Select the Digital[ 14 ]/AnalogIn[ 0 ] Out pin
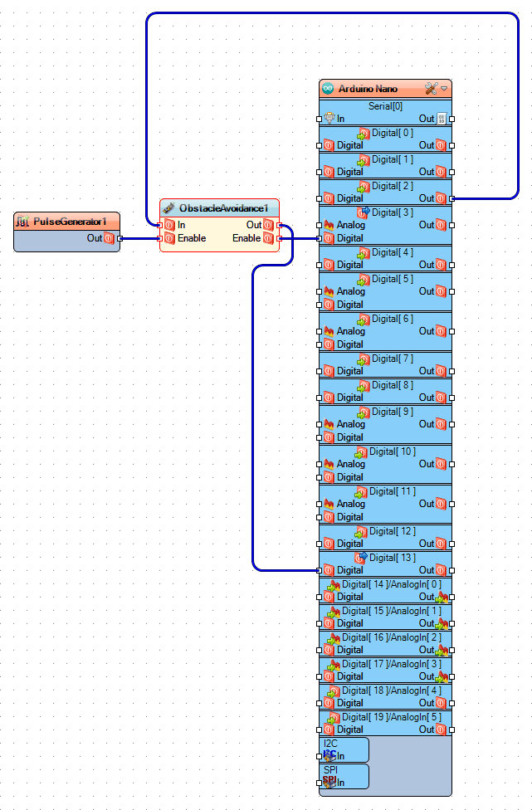Screen dimensions: 532x810 point(441,597)
